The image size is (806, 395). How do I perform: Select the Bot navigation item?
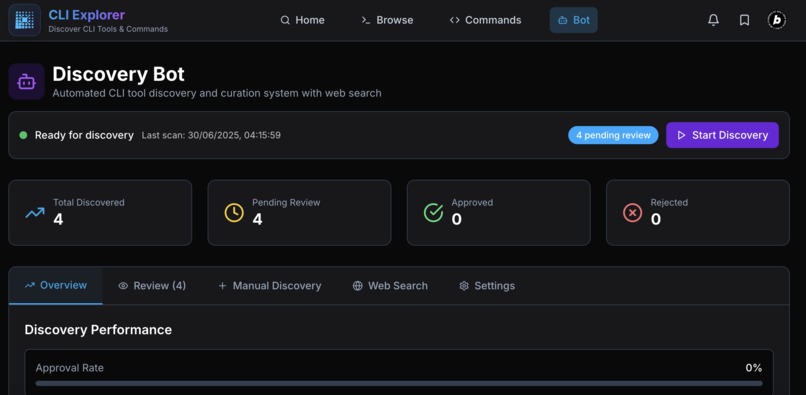(x=574, y=20)
